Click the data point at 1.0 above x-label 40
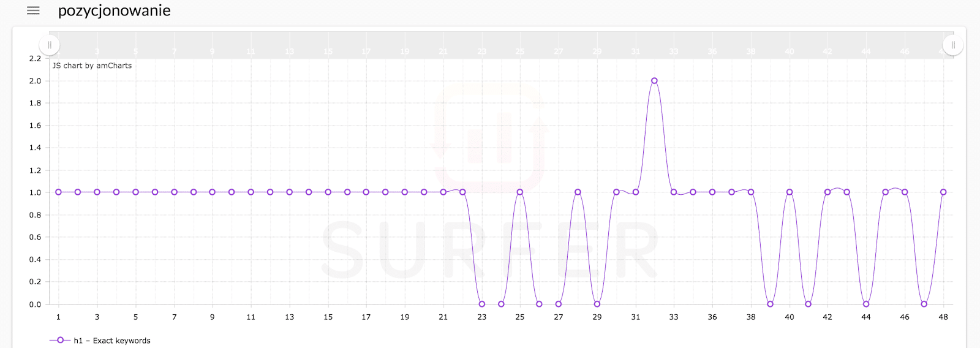Screen dimensions: 980x348 pos(790,192)
